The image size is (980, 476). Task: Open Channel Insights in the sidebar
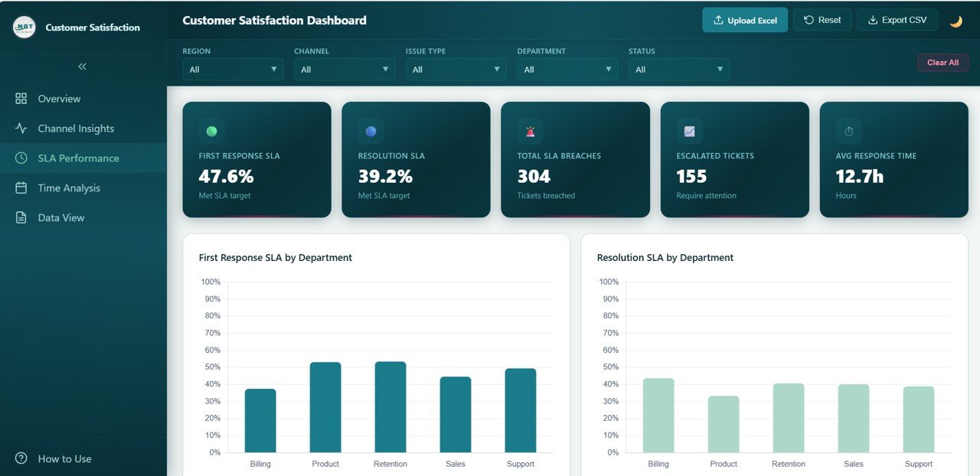(x=76, y=129)
